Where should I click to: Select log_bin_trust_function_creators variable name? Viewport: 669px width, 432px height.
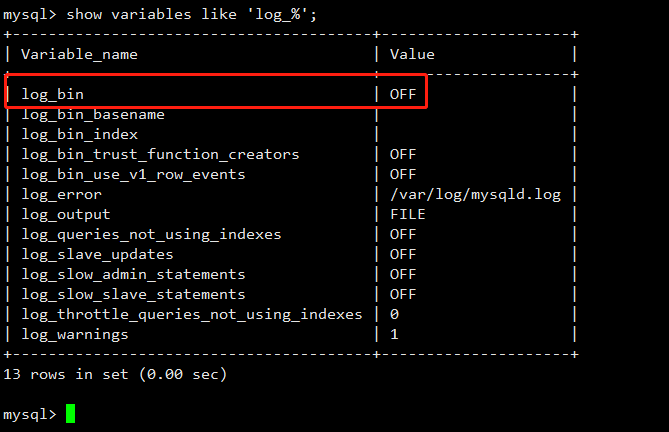pos(160,154)
